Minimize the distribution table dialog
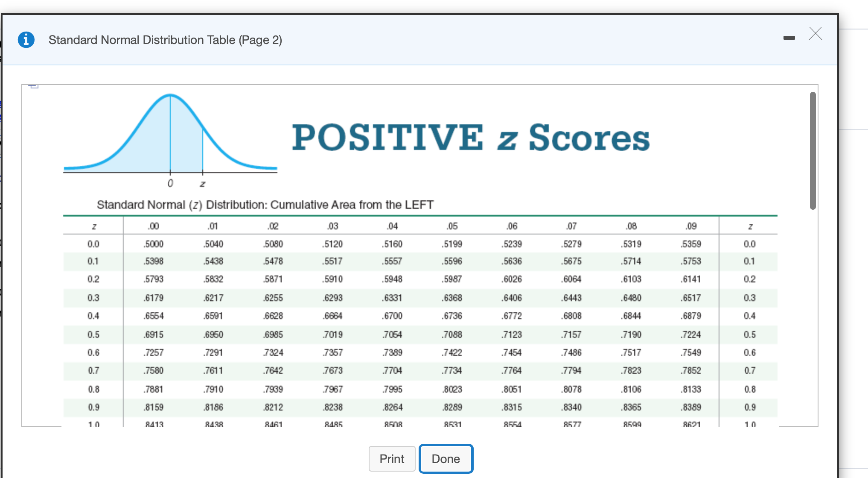Screen dimensions: 868x478 pyautogui.click(x=790, y=38)
